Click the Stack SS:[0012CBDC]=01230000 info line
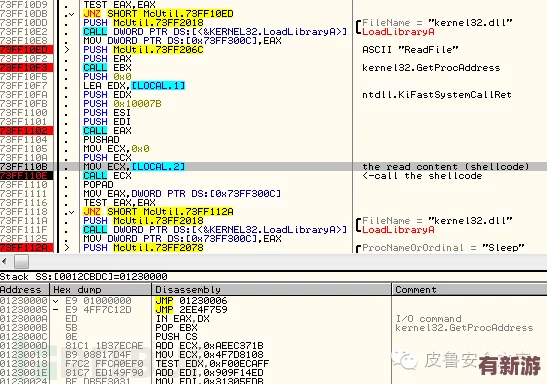This screenshot has width=547, height=384. point(84,277)
